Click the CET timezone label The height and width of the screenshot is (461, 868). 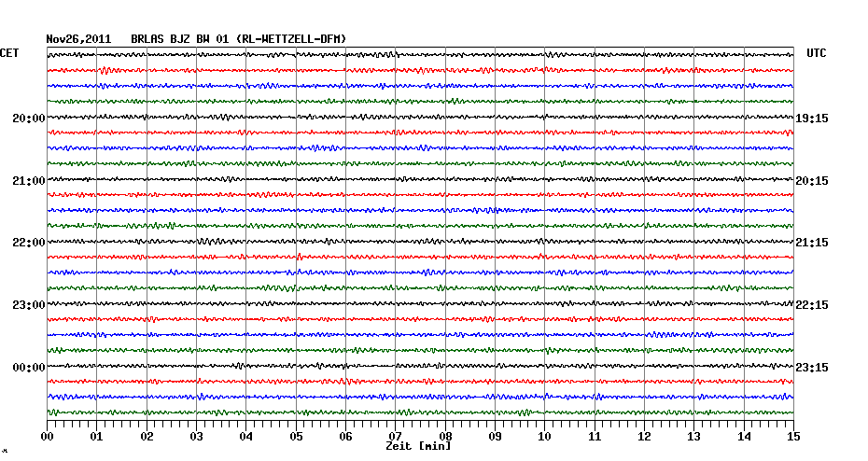pos(9,54)
